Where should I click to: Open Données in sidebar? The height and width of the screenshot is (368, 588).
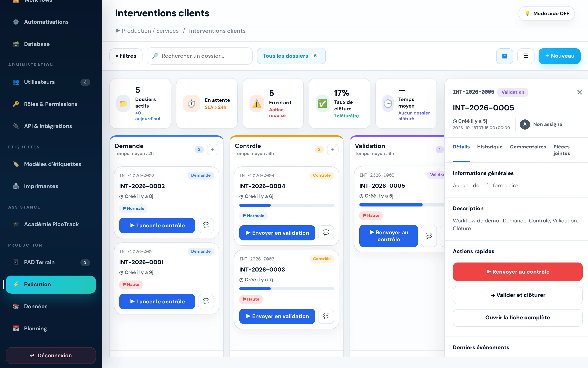click(x=51, y=306)
